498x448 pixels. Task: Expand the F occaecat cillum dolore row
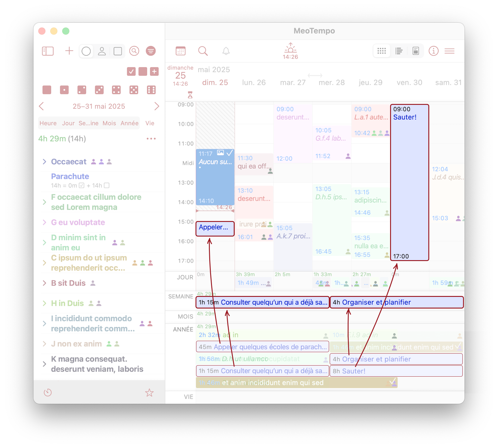pos(45,202)
